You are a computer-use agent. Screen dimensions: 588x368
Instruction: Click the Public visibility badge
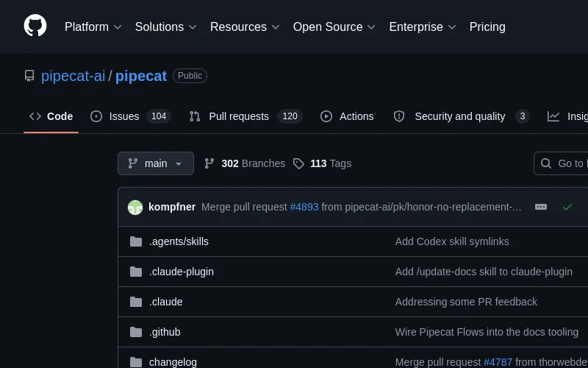190,76
